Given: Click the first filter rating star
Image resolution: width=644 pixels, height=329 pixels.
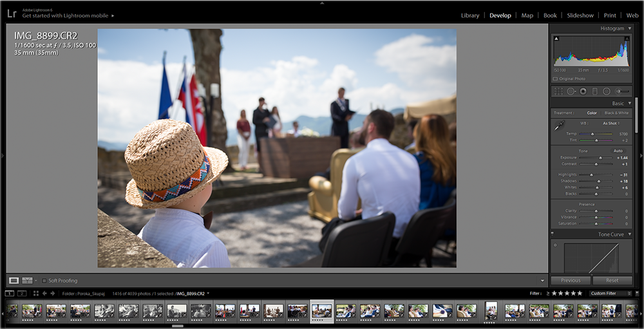Looking at the screenshot, I should pyautogui.click(x=554, y=293).
